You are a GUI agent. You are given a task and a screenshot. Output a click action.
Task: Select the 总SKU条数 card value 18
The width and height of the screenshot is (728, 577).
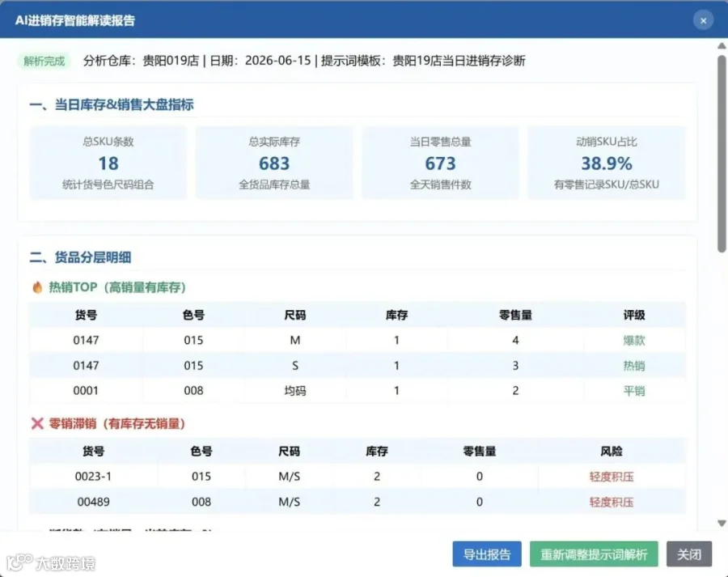click(x=108, y=163)
